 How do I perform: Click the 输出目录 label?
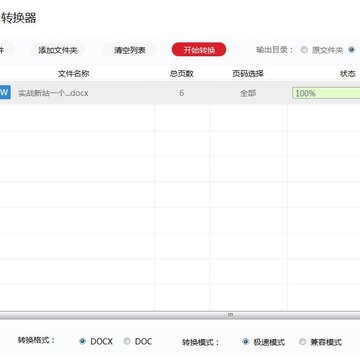coord(275,50)
